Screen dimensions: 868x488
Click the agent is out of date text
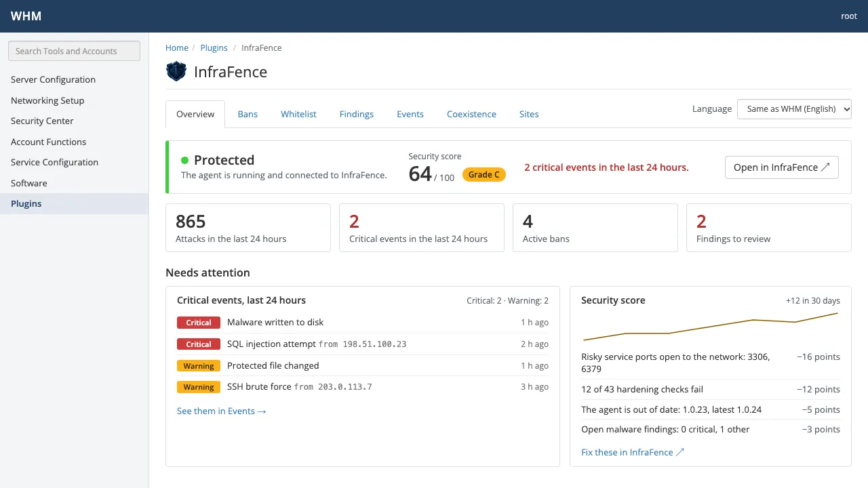[x=671, y=410]
